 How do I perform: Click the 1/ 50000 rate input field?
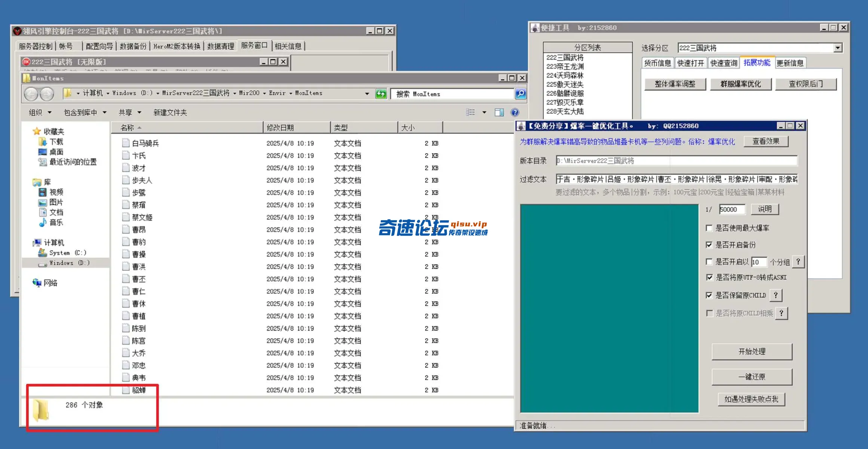click(732, 209)
